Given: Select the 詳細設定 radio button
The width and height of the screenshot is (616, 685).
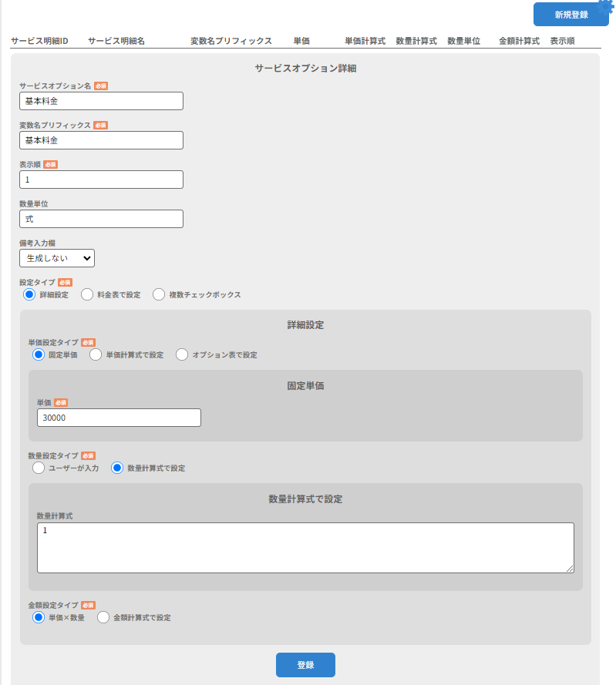Looking at the screenshot, I should point(29,294).
